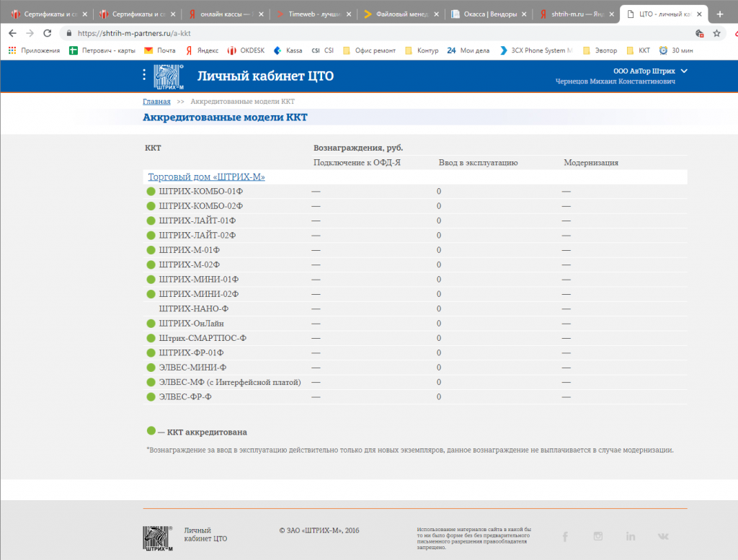The height and width of the screenshot is (560, 738).
Task: Select 'ЭЛВЕС-МФ (с Интерфейсной платой)' row name
Action: click(x=230, y=382)
